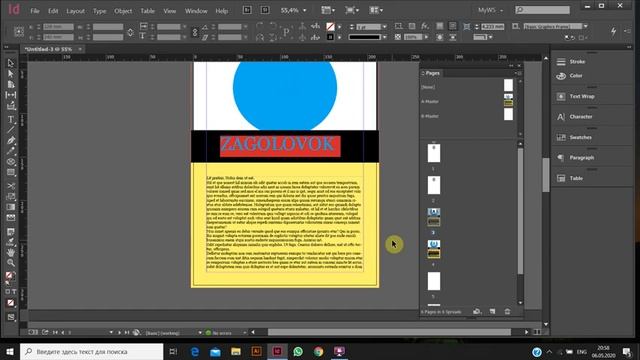The width and height of the screenshot is (640, 360).
Task: Click the Quick Apply lightning icon
Action: (613, 31)
